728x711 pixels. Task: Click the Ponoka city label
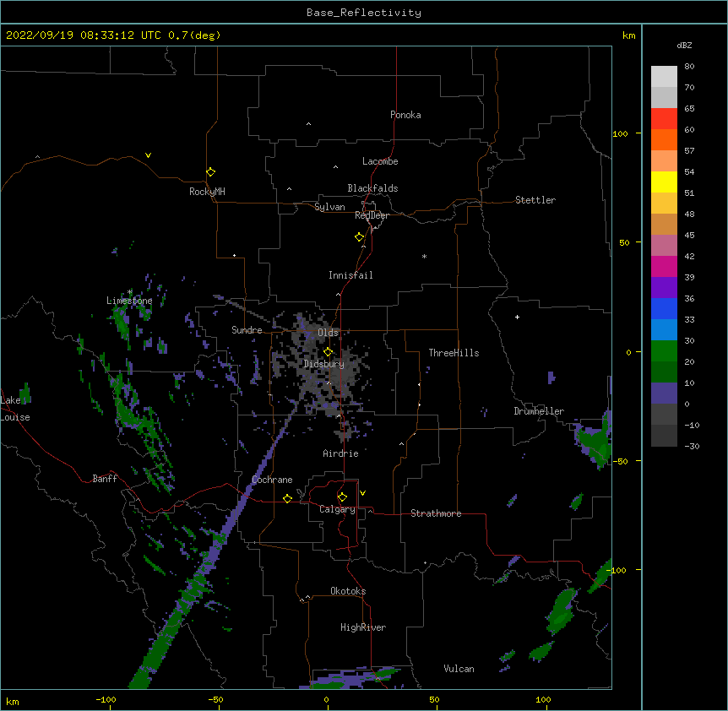(405, 115)
